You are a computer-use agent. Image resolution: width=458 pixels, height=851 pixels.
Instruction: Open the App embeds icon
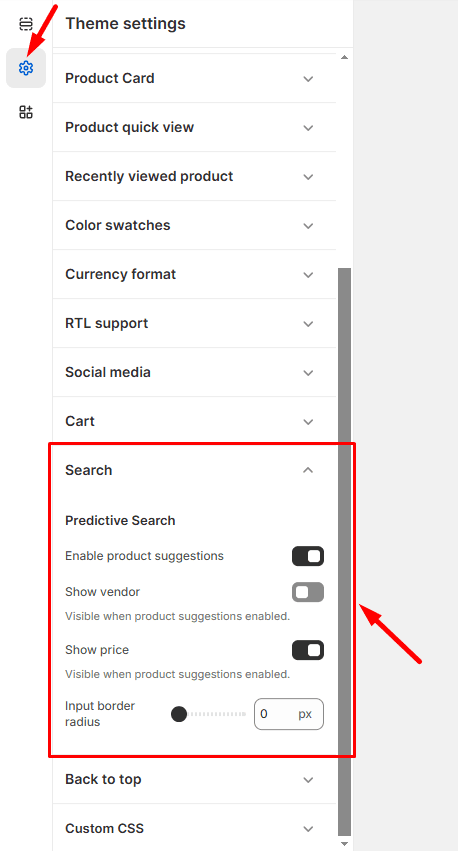click(26, 112)
